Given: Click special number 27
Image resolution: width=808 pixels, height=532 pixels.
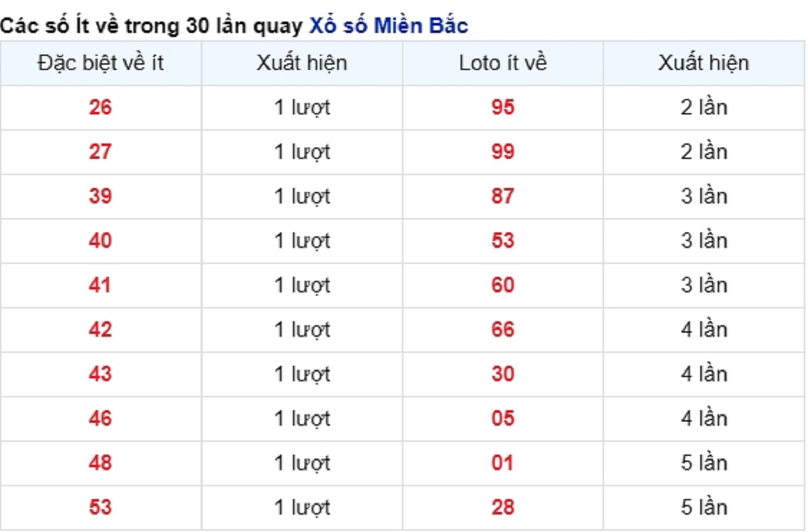Looking at the screenshot, I should coord(100,152).
